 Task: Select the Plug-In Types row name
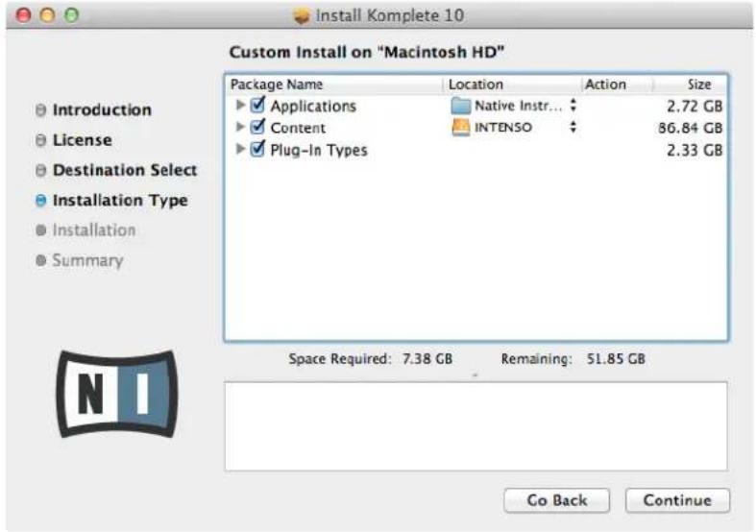pos(319,151)
